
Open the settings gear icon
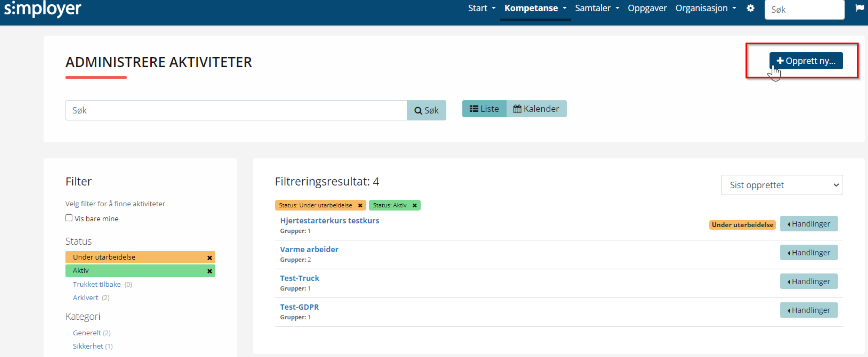pos(750,8)
